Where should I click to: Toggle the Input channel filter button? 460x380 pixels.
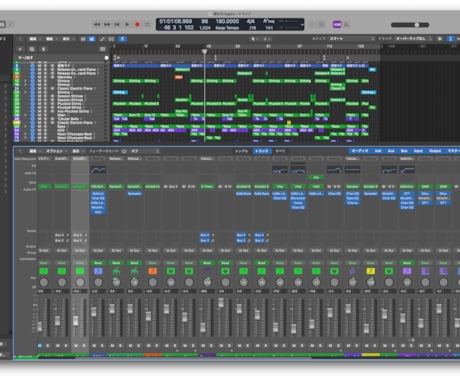pos(418,151)
